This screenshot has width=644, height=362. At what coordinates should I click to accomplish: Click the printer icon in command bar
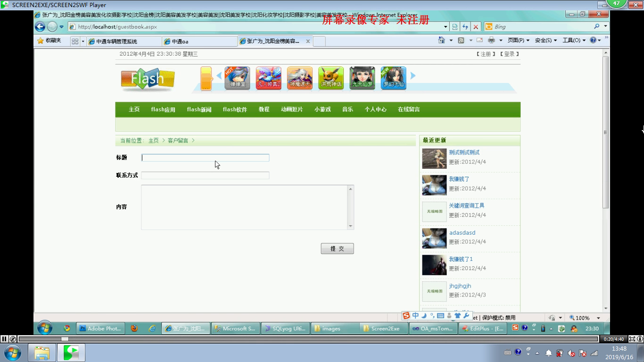[x=491, y=40]
